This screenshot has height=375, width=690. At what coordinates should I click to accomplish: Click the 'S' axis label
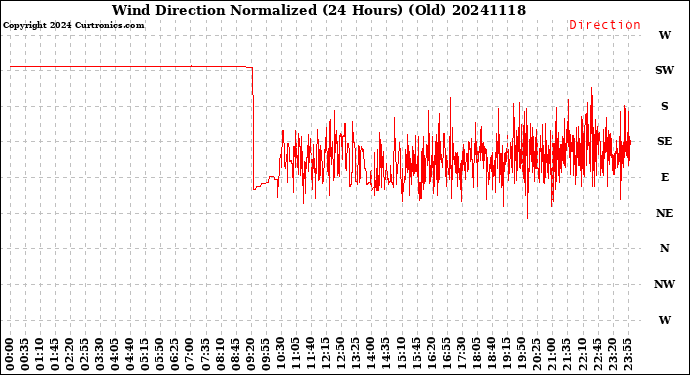664,106
